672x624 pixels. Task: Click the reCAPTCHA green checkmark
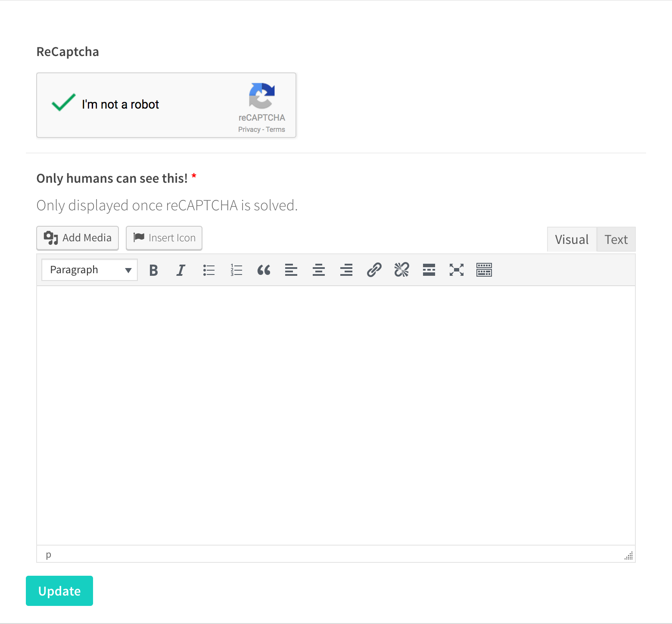coord(63,103)
